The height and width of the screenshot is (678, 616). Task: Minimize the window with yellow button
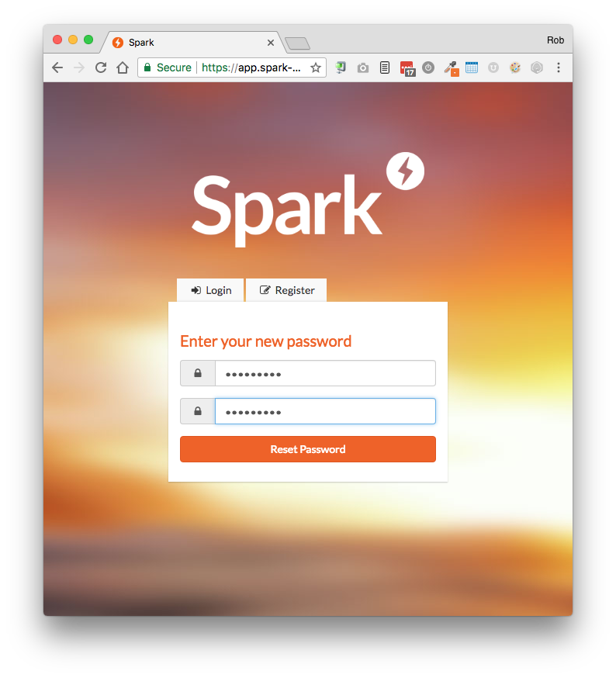point(73,40)
